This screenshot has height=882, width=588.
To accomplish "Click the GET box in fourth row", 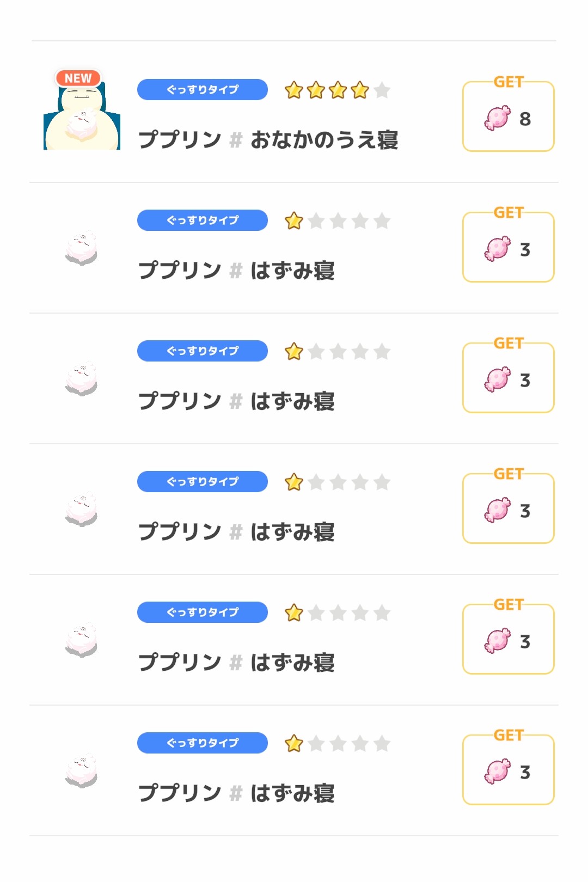I will [509, 506].
